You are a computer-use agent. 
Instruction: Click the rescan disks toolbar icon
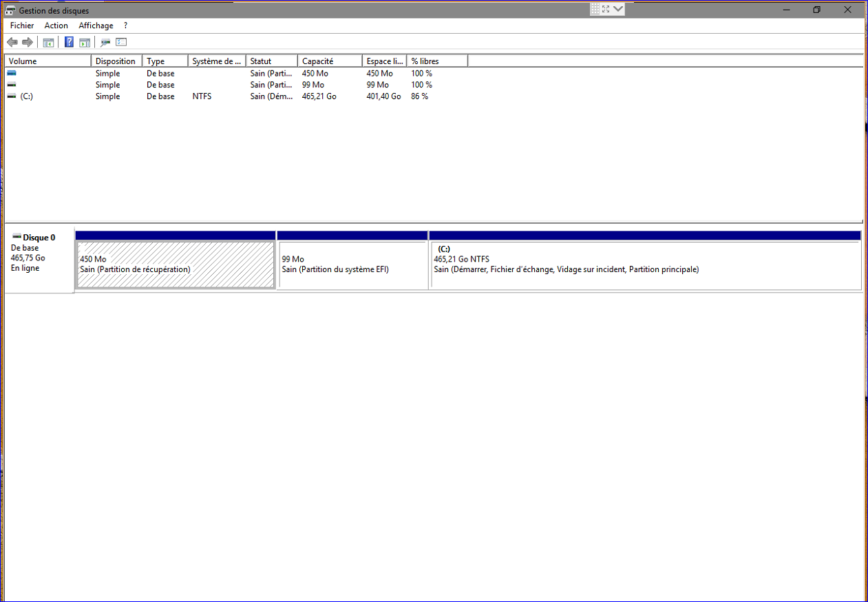pyautogui.click(x=105, y=43)
